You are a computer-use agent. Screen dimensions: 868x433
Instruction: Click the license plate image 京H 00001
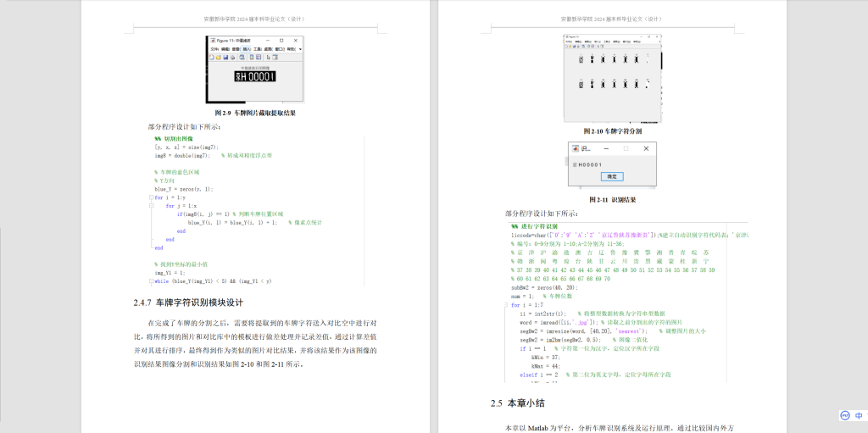254,76
